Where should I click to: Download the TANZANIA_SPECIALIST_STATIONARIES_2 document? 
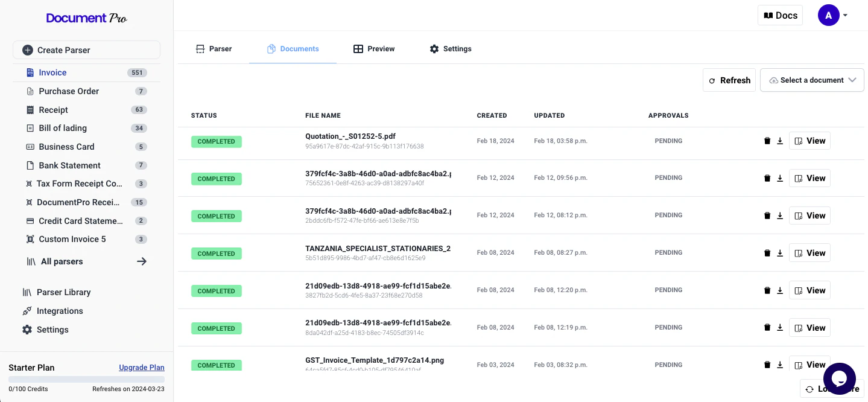(779, 252)
